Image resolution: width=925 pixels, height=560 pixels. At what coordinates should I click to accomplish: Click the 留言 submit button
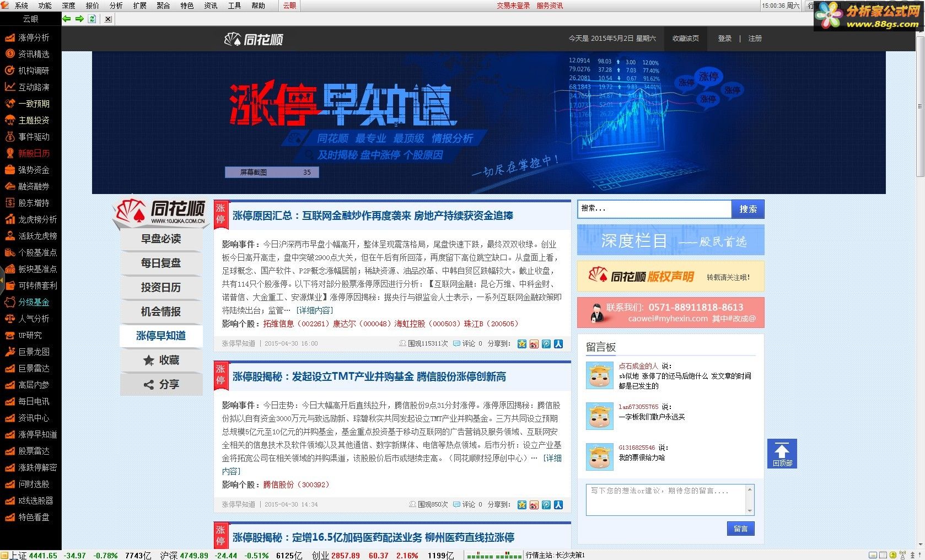(x=740, y=529)
